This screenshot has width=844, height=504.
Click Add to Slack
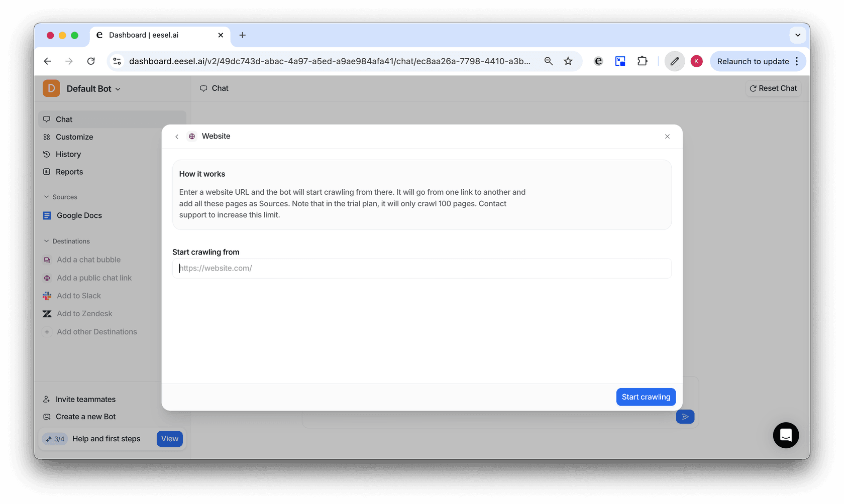coord(72,296)
